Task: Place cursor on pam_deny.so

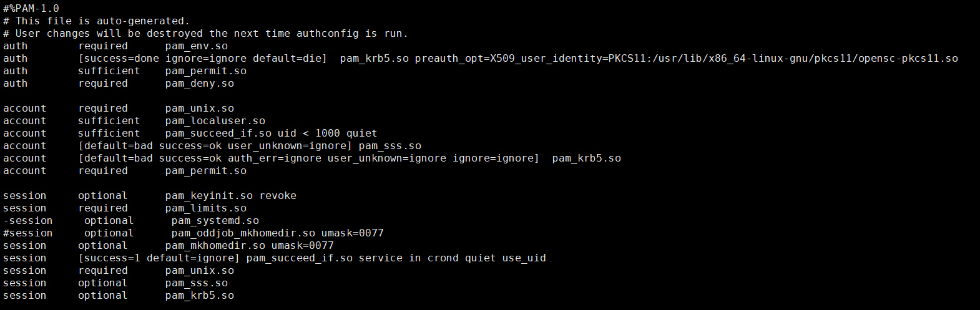Action: click(200, 84)
